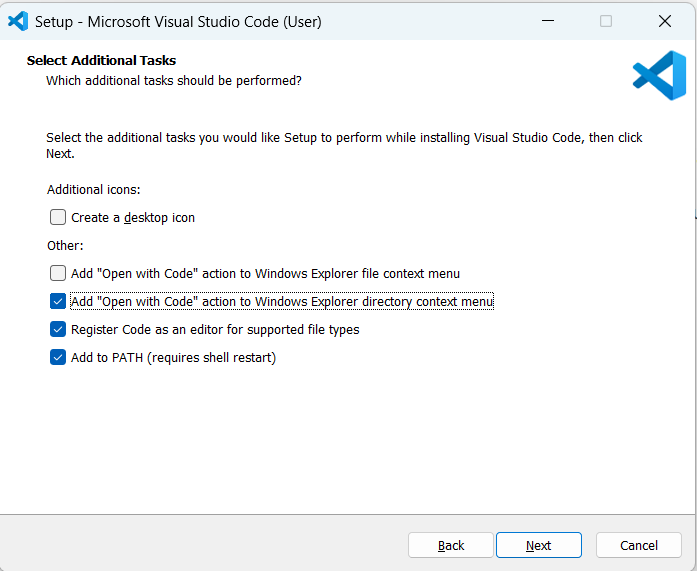Disable the Add to PATH option
This screenshot has width=697, height=571.
click(58, 357)
